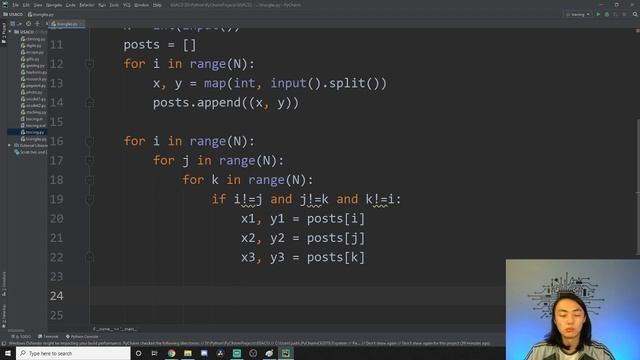
Task: Open Google Chrome from taskbar
Action: pos(171,353)
